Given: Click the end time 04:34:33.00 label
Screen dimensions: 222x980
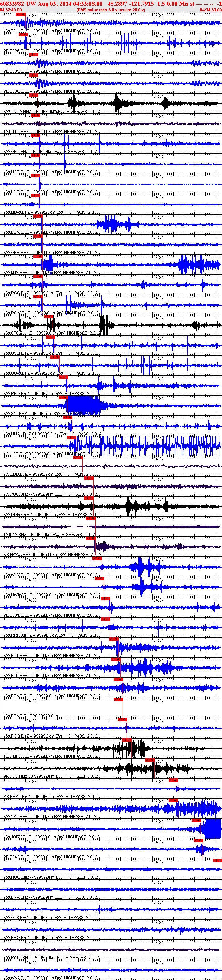Looking at the screenshot, I should tap(211, 10).
